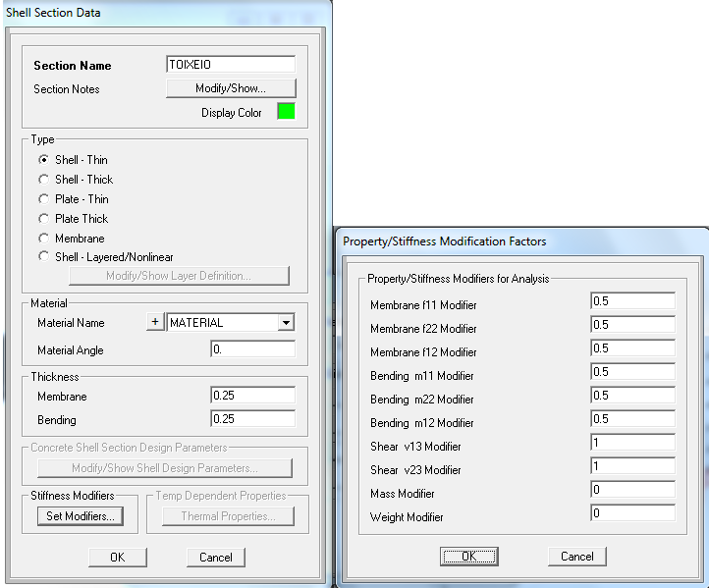Edit Shear v13 Modifier value
Viewport: 709px width, 588px height.
(x=632, y=442)
